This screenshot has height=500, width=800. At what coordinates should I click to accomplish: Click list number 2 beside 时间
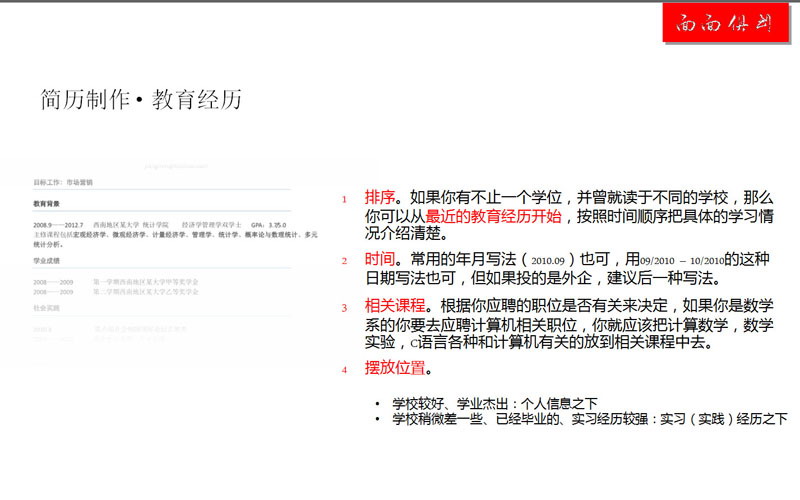(x=344, y=261)
